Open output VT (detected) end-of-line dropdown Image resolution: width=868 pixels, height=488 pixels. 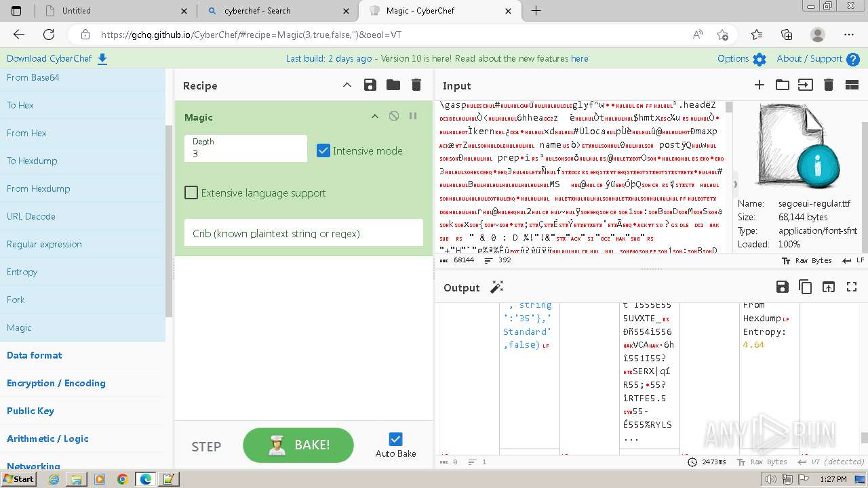(x=831, y=462)
